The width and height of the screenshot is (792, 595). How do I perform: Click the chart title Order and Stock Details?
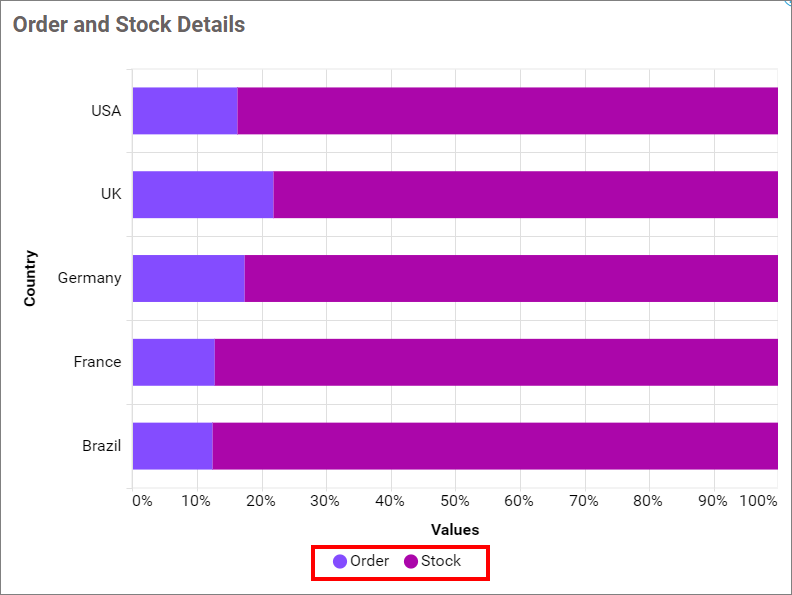[x=129, y=25]
